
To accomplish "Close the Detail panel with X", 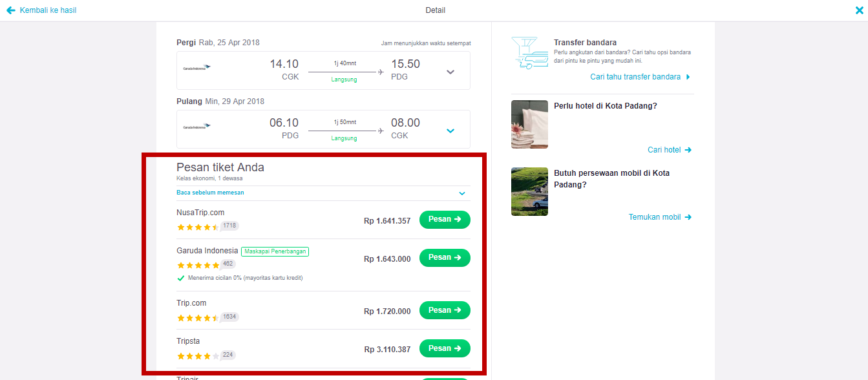I will (x=859, y=10).
